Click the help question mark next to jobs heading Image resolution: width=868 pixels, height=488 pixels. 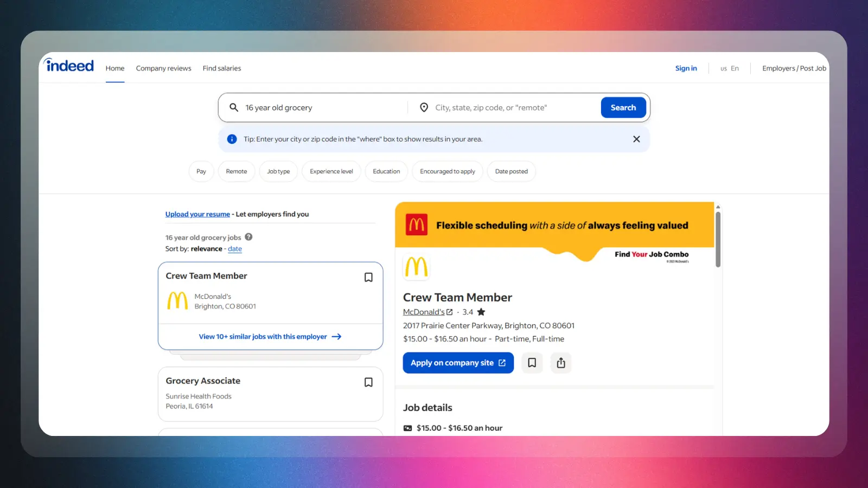(x=248, y=237)
